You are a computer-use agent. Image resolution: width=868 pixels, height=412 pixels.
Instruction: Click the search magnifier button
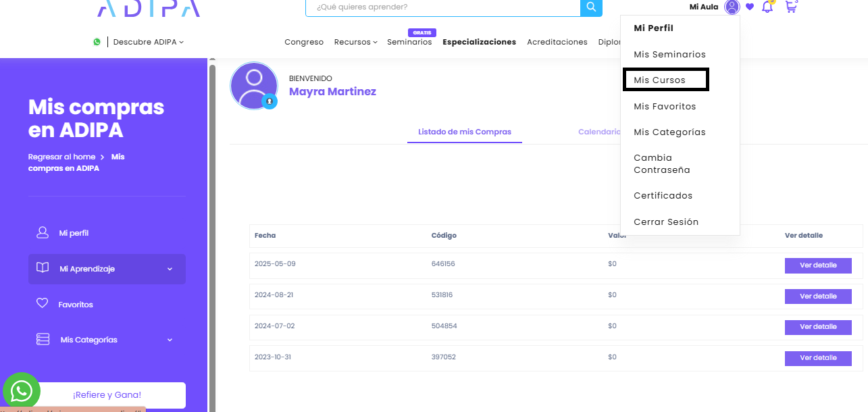590,7
